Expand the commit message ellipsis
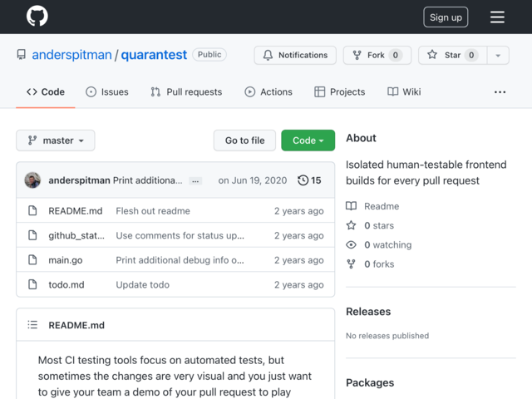This screenshot has height=399, width=532. tap(195, 181)
